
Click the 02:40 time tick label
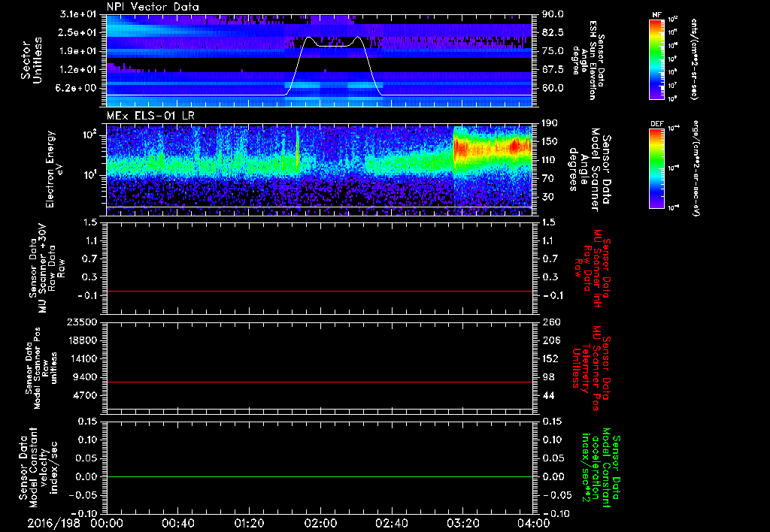pyautogui.click(x=391, y=523)
